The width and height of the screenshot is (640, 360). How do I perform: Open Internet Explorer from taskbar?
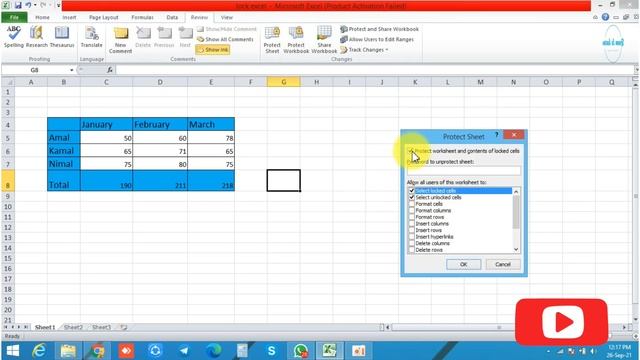pyautogui.click(x=39, y=351)
